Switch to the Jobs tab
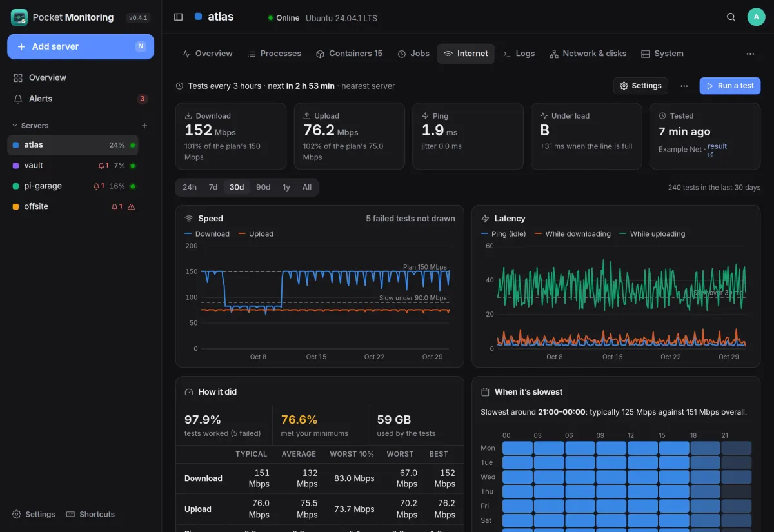This screenshot has width=774, height=532. click(x=413, y=54)
